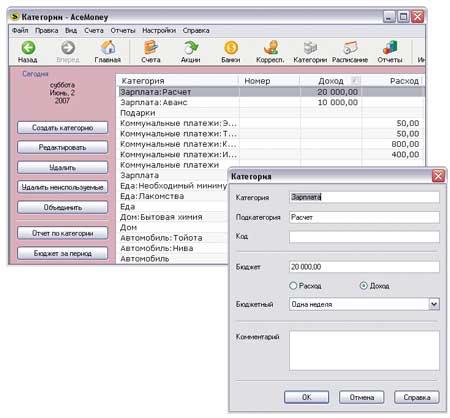Click the Доход column header to sort
The width and height of the screenshot is (450, 418).
pyautogui.click(x=331, y=81)
